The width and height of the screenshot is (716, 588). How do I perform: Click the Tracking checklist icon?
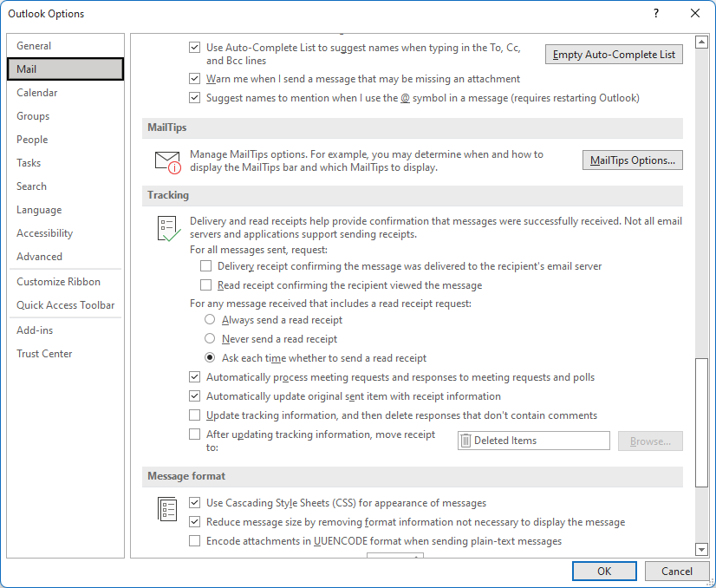(x=168, y=229)
